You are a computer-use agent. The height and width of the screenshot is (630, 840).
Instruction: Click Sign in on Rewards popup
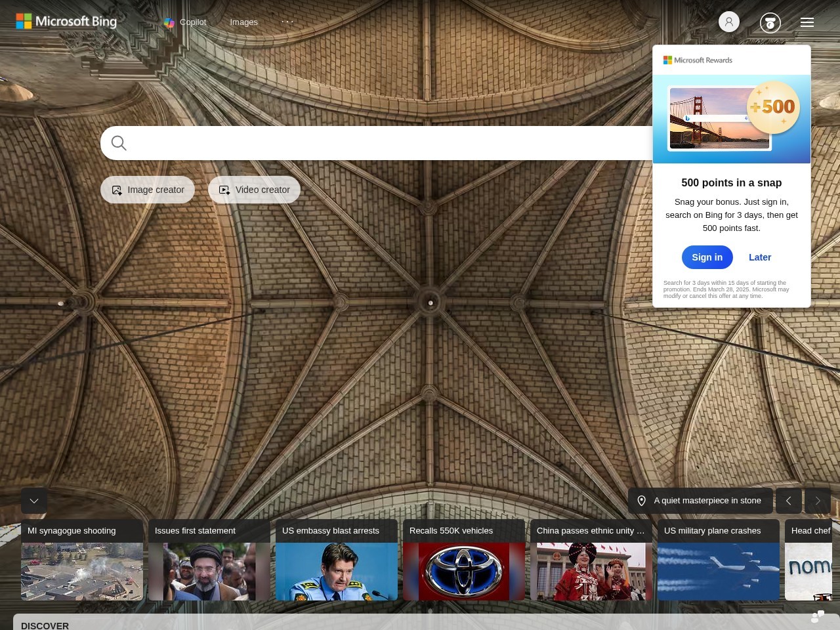[707, 257]
